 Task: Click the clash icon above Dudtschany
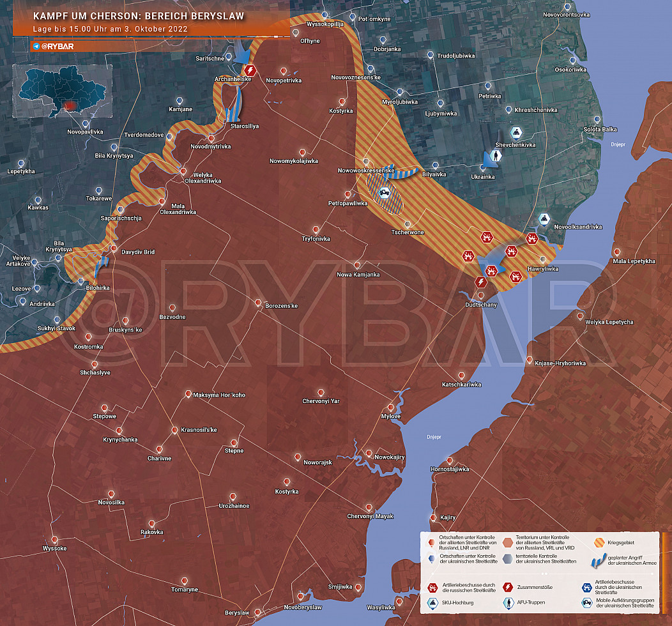[x=480, y=282]
